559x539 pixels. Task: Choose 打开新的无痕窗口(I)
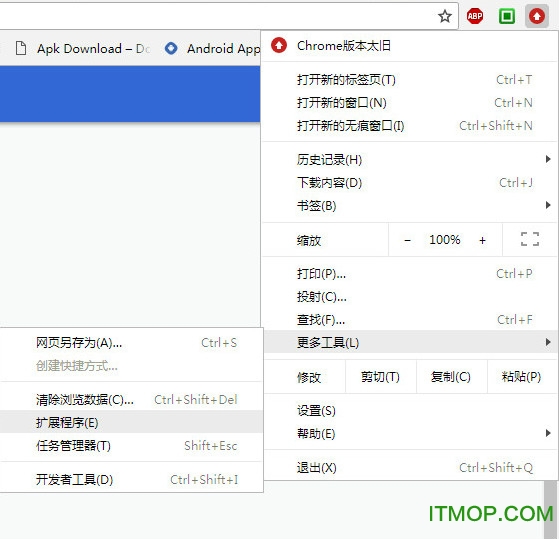click(x=410, y=125)
